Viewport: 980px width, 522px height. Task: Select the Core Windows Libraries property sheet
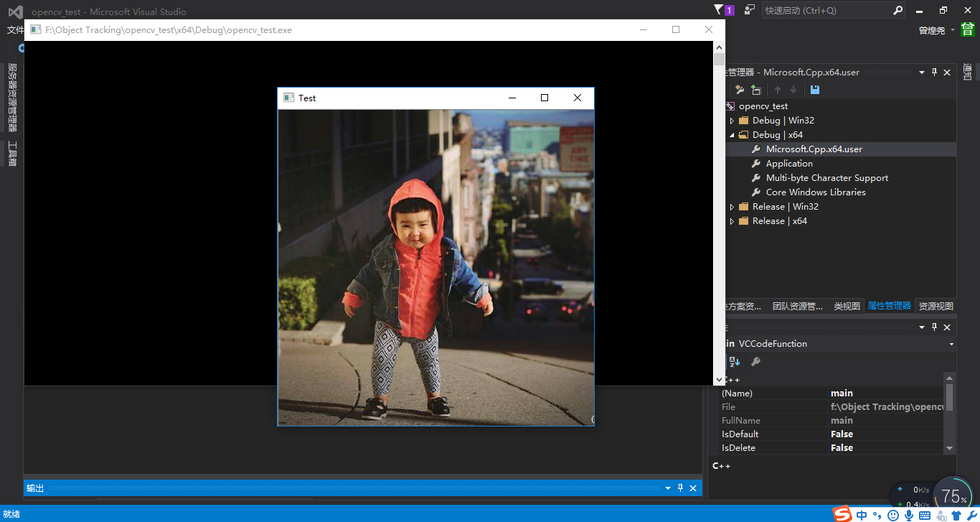815,192
